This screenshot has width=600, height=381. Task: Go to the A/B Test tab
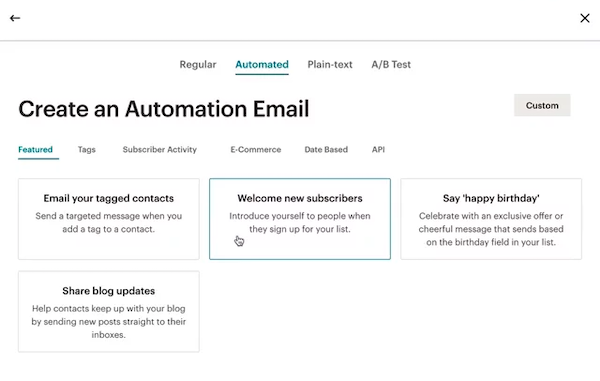391,64
